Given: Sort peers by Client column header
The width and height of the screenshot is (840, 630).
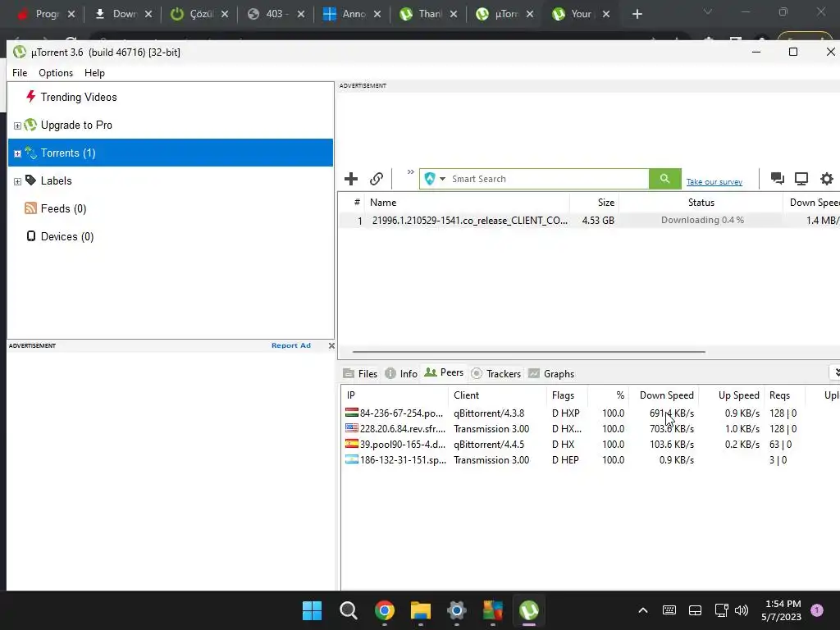Looking at the screenshot, I should click(x=497, y=395).
